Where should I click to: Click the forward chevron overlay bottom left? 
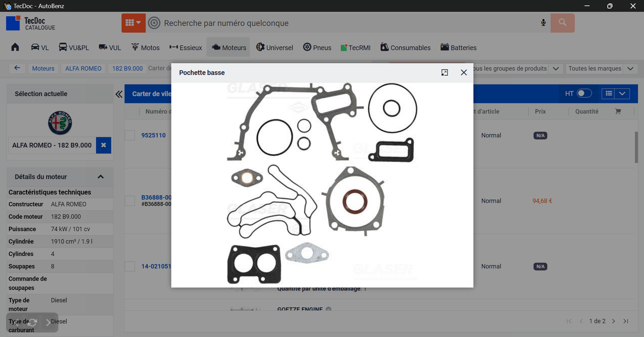click(48, 323)
